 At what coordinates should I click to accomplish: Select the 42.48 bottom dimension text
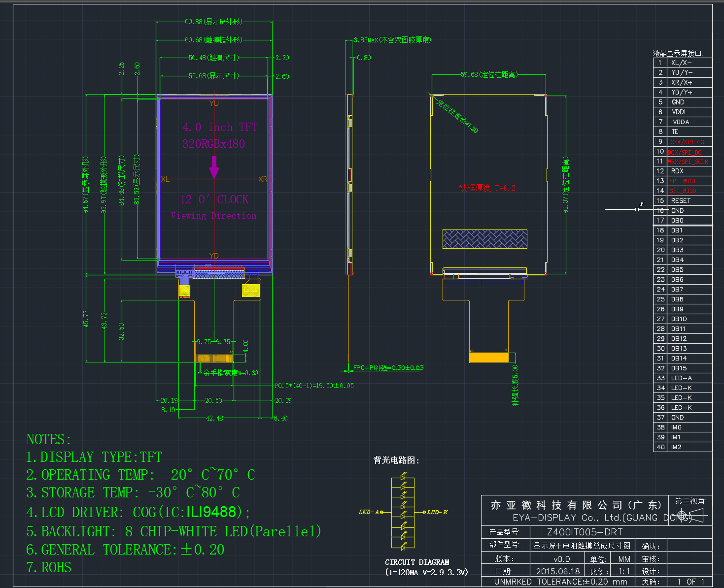click(x=214, y=418)
